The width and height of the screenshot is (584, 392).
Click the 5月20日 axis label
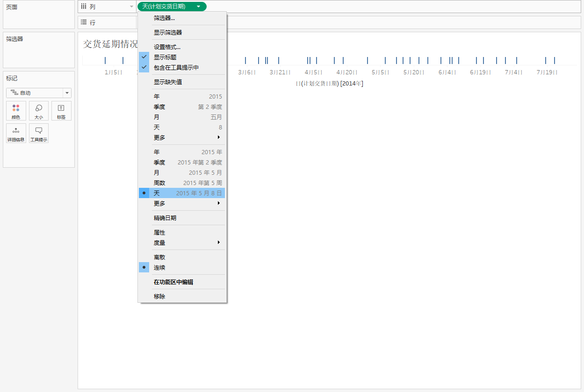pyautogui.click(x=414, y=72)
